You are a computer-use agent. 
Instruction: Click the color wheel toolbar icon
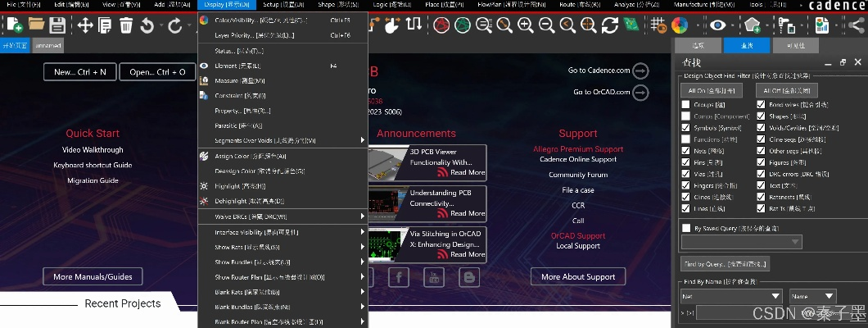679,25
